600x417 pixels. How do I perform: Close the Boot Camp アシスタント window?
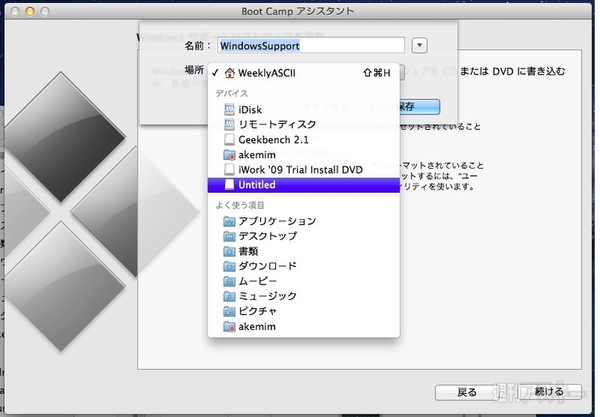pyautogui.click(x=15, y=11)
